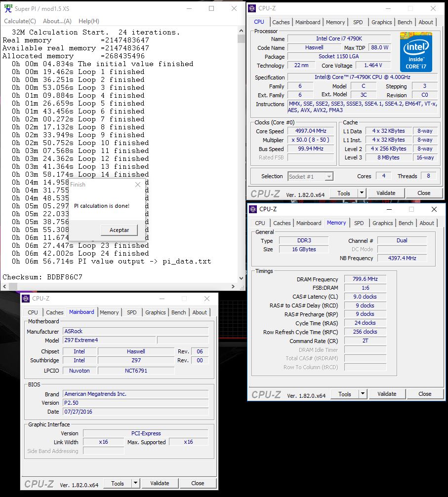
Task: Click Validate in the top CPU-Z CPU window
Action: point(386,193)
